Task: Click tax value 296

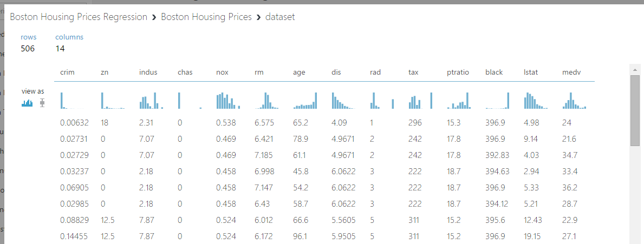Action: (415, 123)
